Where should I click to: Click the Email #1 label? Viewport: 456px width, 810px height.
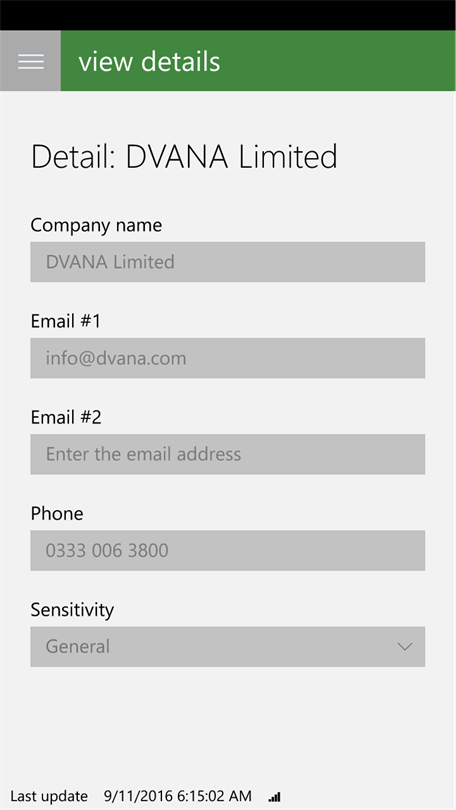click(66, 321)
